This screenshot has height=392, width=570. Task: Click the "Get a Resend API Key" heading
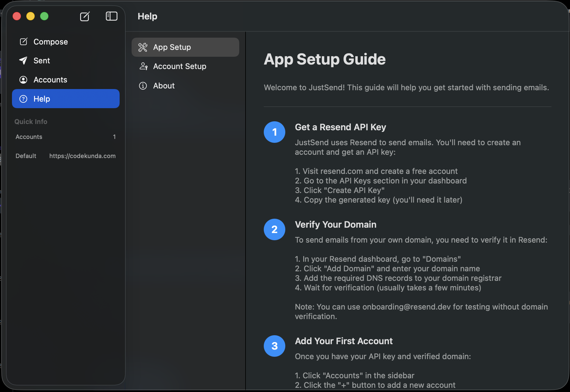click(340, 127)
